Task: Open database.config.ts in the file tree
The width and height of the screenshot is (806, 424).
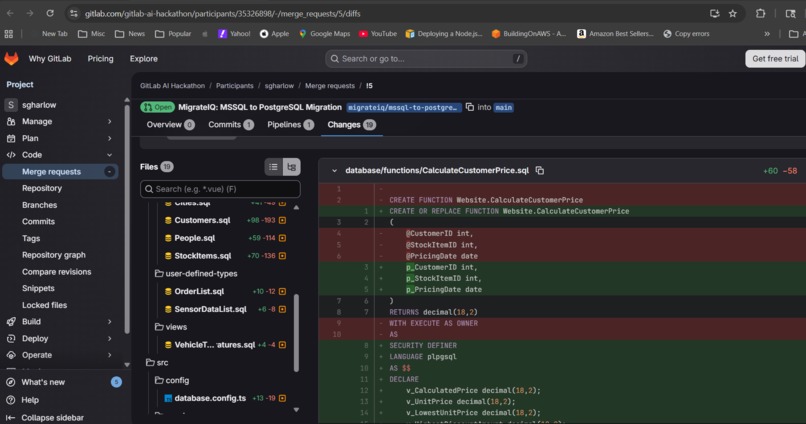Action: pyautogui.click(x=210, y=398)
